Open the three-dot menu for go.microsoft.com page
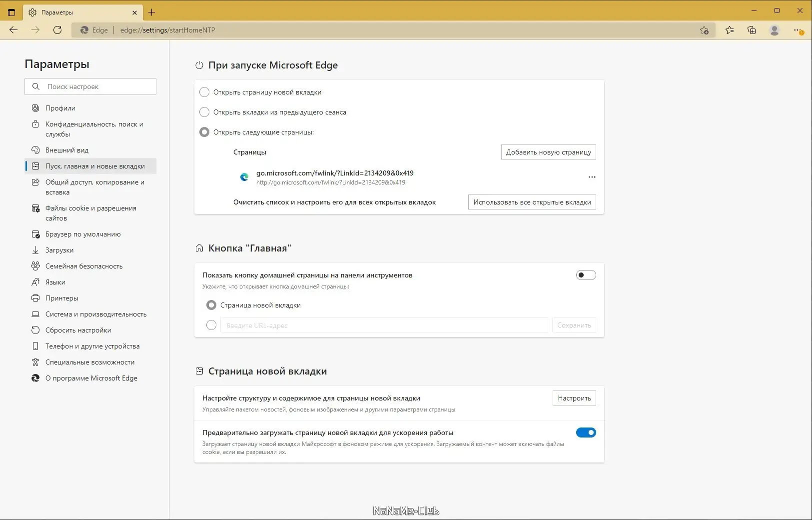Screen dimensions: 812x520 [592, 177]
